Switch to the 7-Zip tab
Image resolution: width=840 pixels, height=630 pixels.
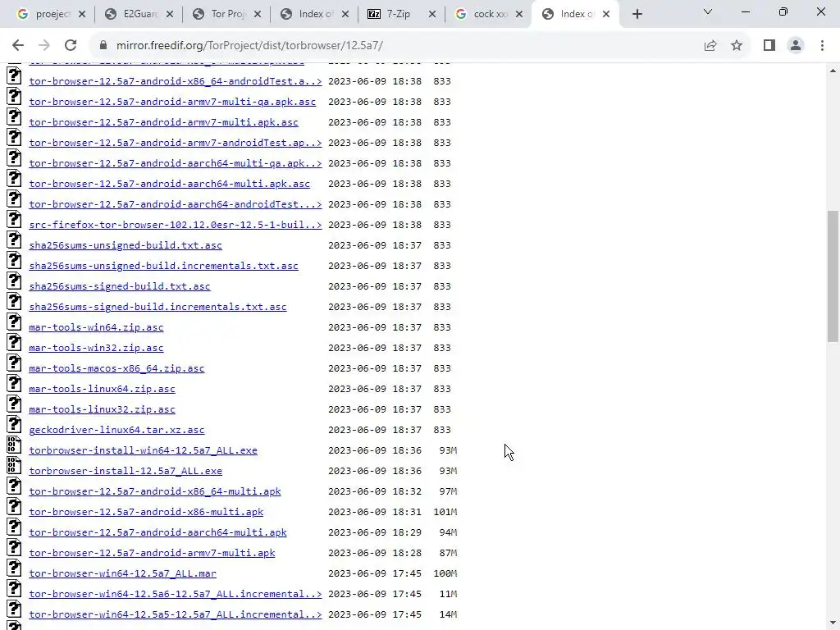point(399,15)
